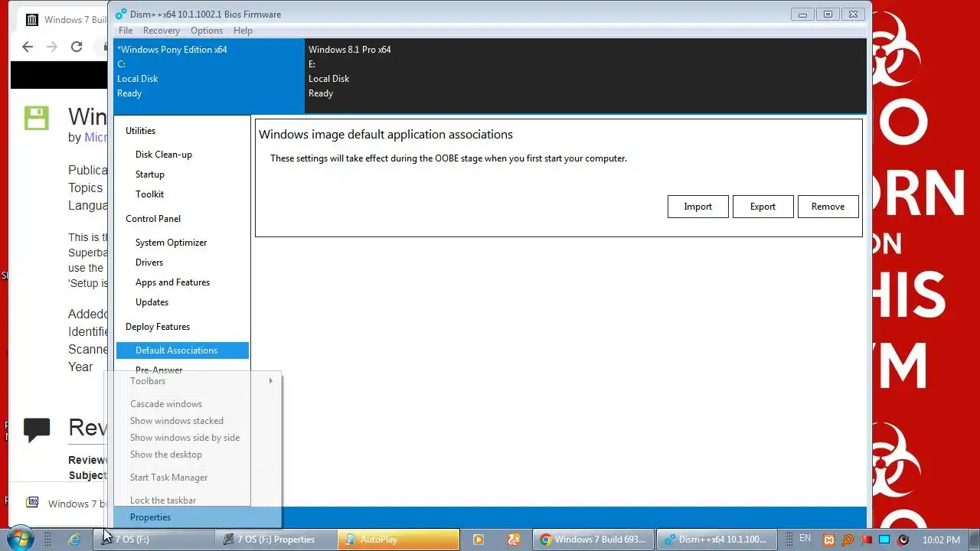
Task: Open Apps and Features in the sidebar
Action: pos(172,282)
